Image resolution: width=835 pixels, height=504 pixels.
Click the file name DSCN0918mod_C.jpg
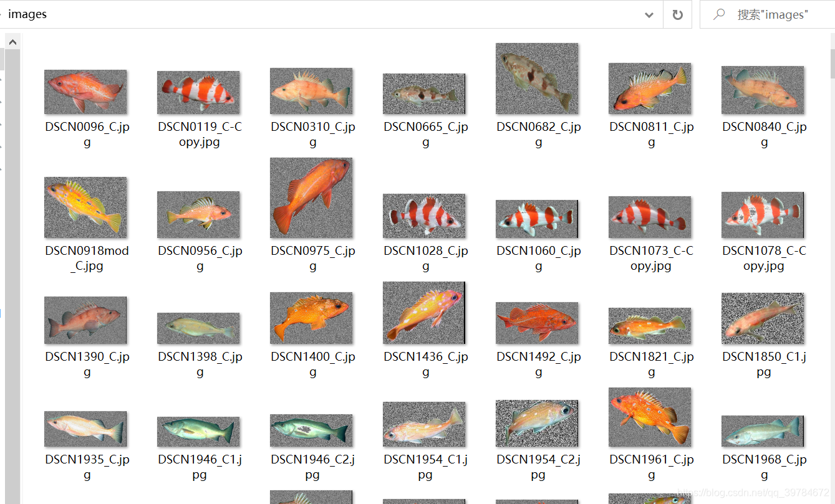(87, 259)
